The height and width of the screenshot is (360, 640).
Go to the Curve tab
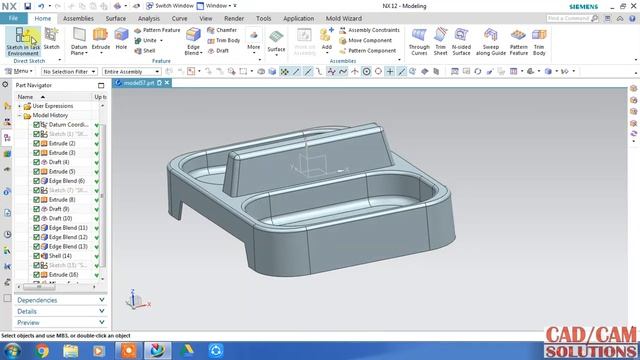tap(179, 18)
